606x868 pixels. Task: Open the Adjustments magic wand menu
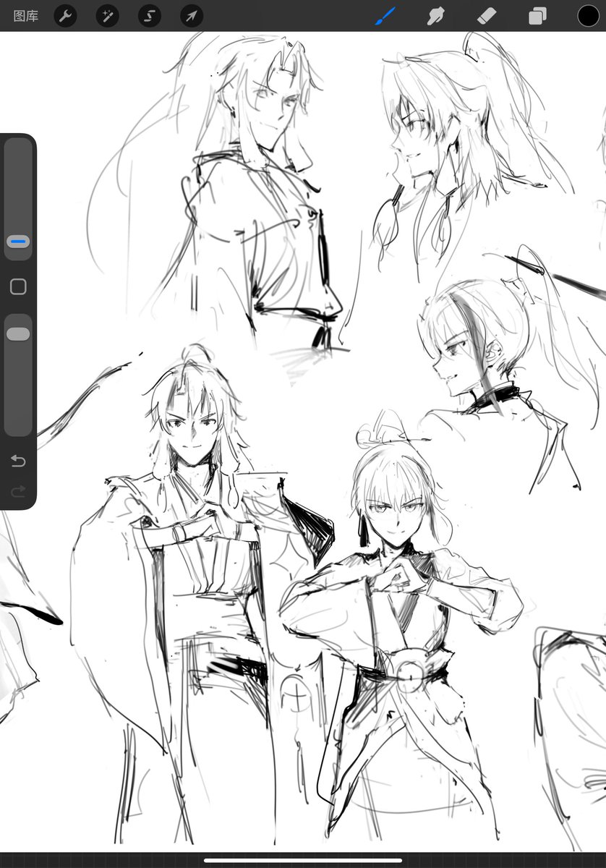click(x=108, y=15)
